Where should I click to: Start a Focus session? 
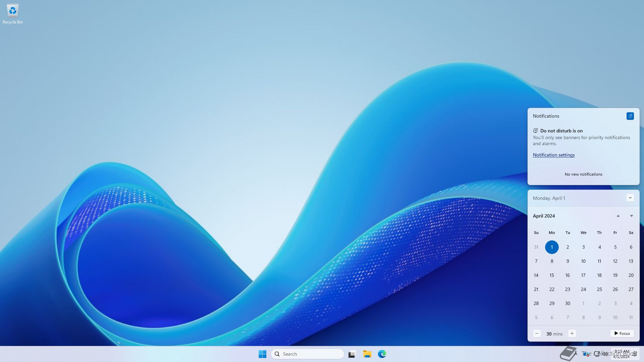[x=622, y=334]
